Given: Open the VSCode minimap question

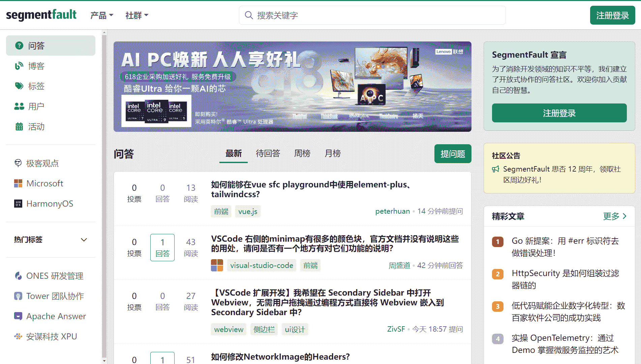Looking at the screenshot, I should (x=335, y=243).
